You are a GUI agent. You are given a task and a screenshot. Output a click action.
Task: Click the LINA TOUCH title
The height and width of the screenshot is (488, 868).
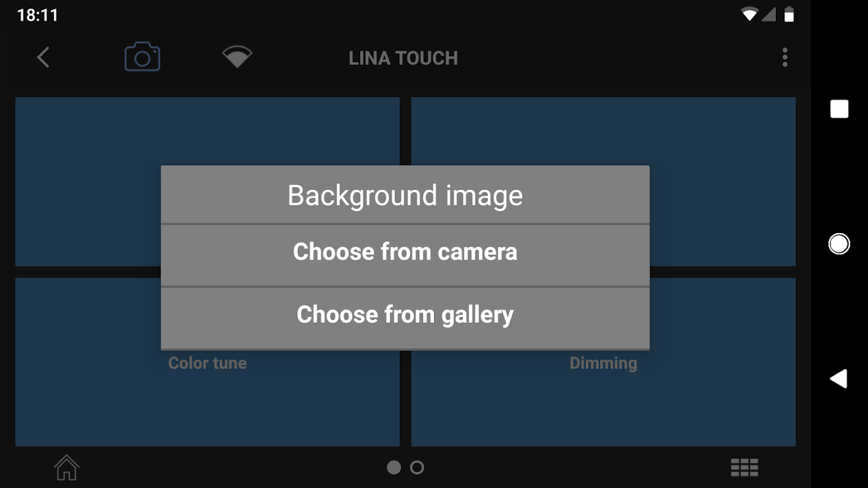pos(403,58)
